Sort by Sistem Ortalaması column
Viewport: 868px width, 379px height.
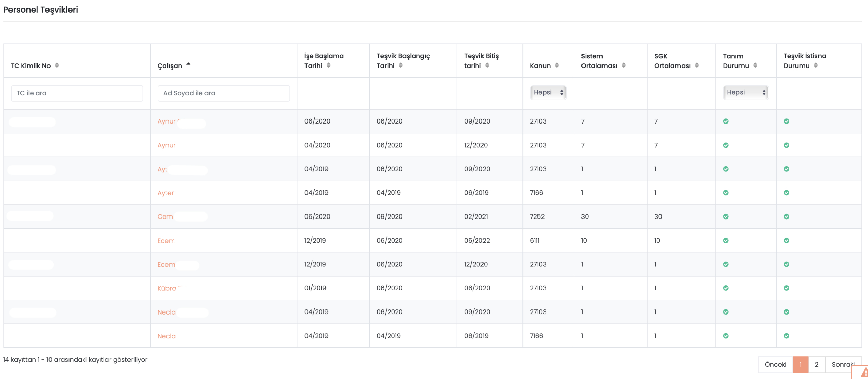pyautogui.click(x=624, y=65)
